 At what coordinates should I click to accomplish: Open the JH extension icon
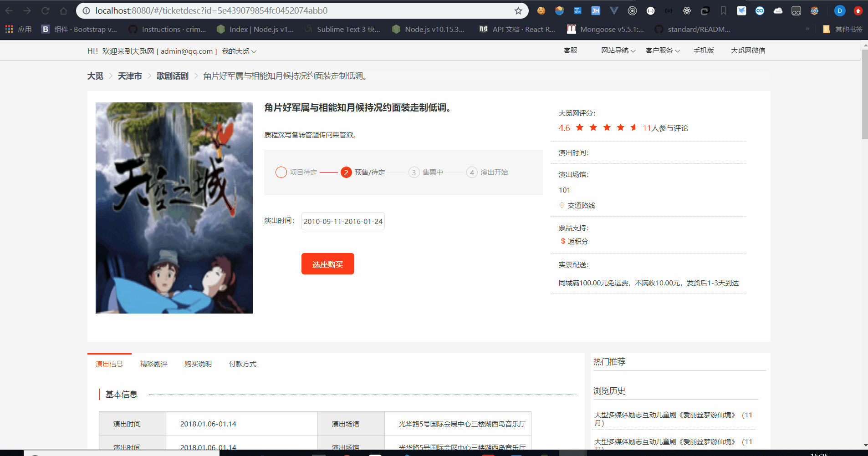[x=596, y=10]
